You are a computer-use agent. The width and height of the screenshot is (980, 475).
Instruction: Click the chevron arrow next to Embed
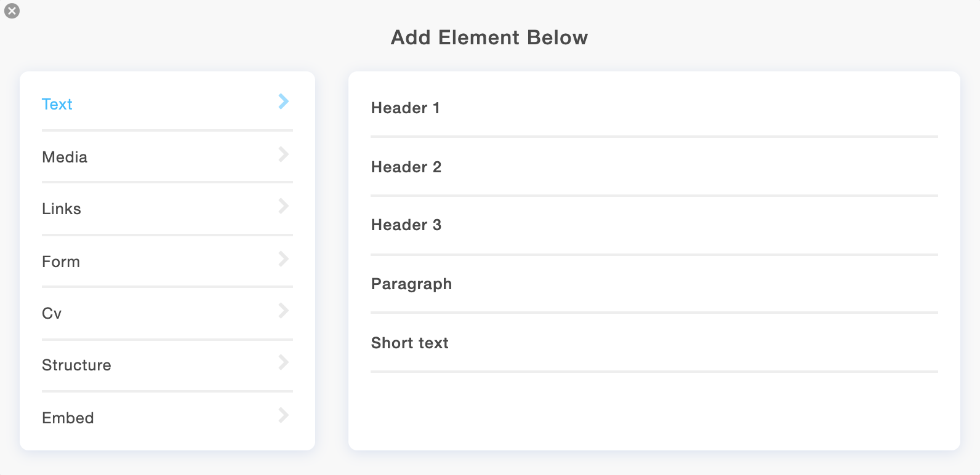(x=283, y=415)
